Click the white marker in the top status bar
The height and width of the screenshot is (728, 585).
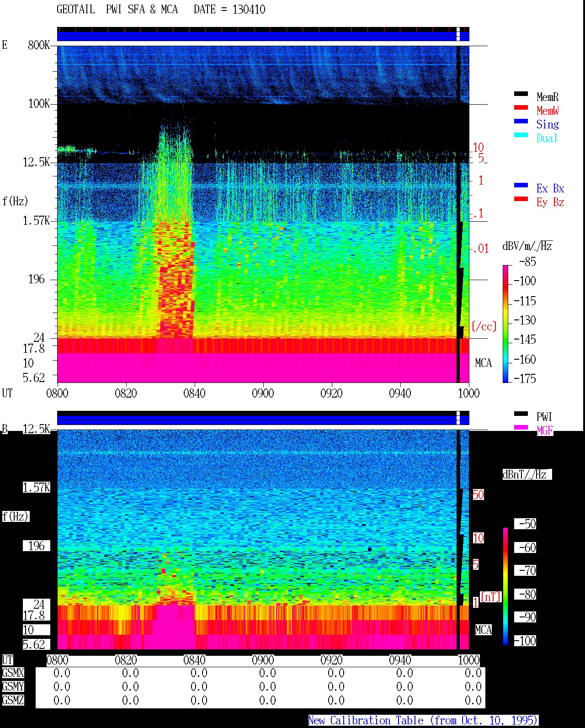click(x=458, y=34)
